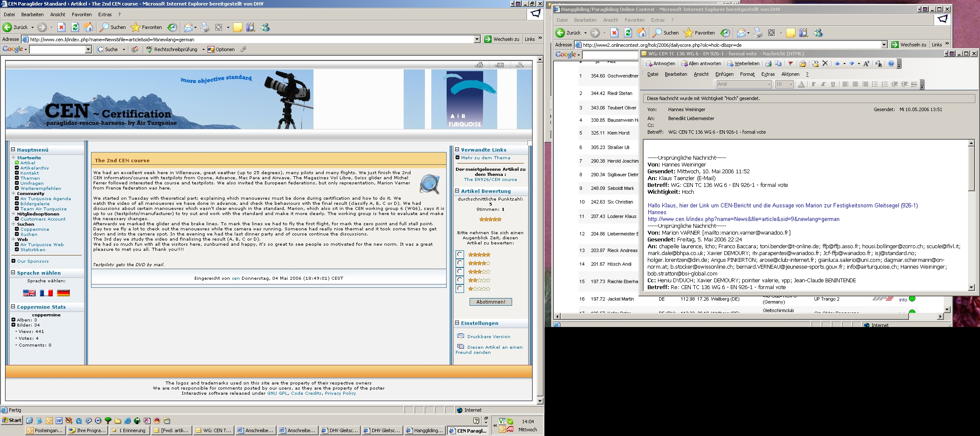Switch to Posteingang in the taskbar
This screenshot has height=436, width=980.
point(45,430)
